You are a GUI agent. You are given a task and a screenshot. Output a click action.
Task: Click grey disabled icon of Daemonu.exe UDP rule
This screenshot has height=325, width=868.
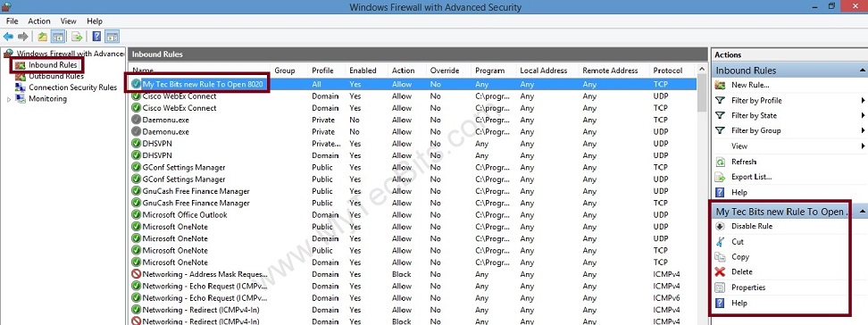(136, 132)
